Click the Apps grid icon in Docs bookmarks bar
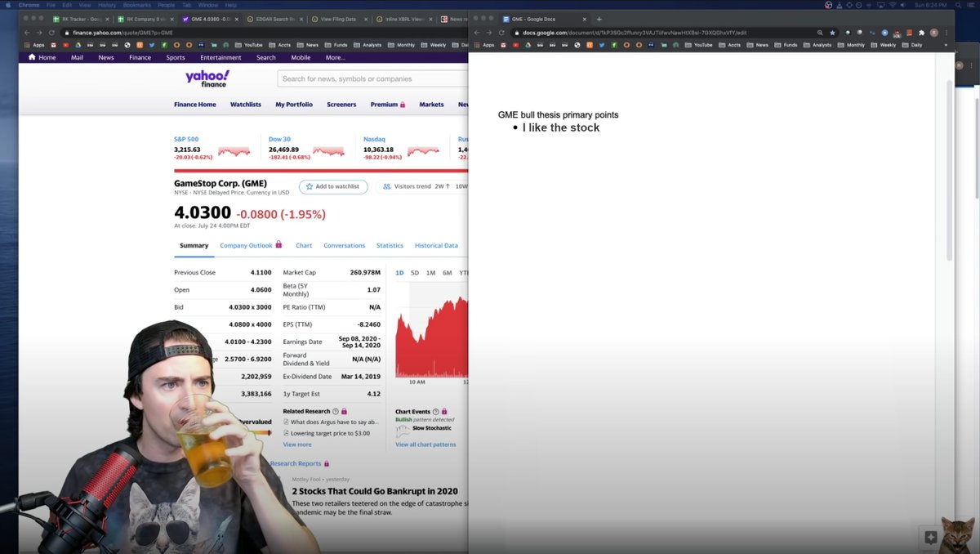Viewport: 980px width, 554px height. pos(477,45)
